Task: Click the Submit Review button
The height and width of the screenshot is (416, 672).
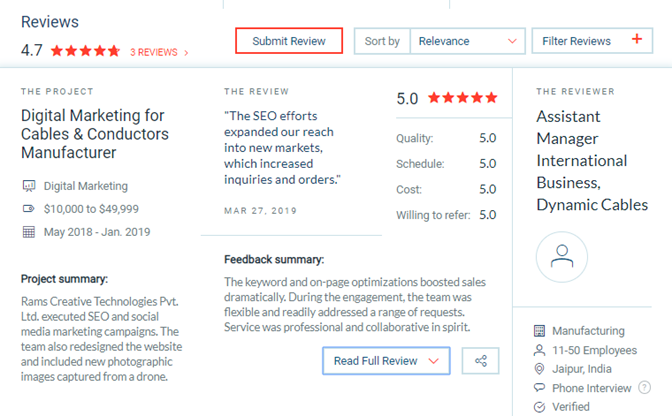Action: coord(289,41)
